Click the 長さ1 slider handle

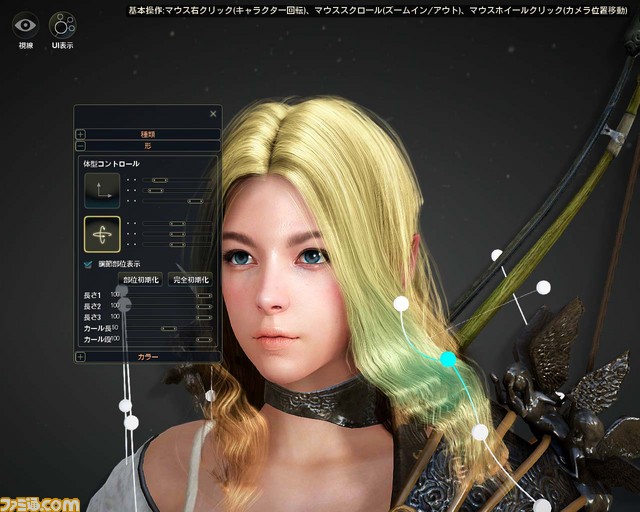[204, 296]
